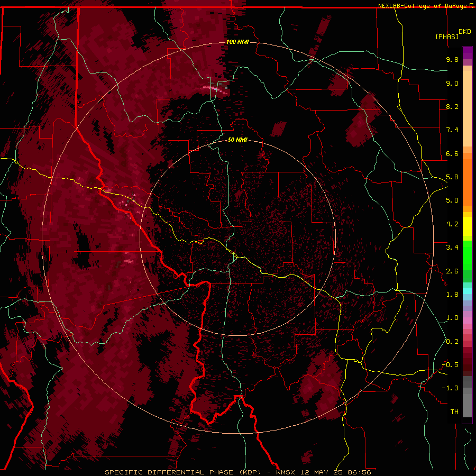Pick the purple segment of the color bar
Image resolution: width=476 pixels, height=476 pixels.
click(x=467, y=53)
